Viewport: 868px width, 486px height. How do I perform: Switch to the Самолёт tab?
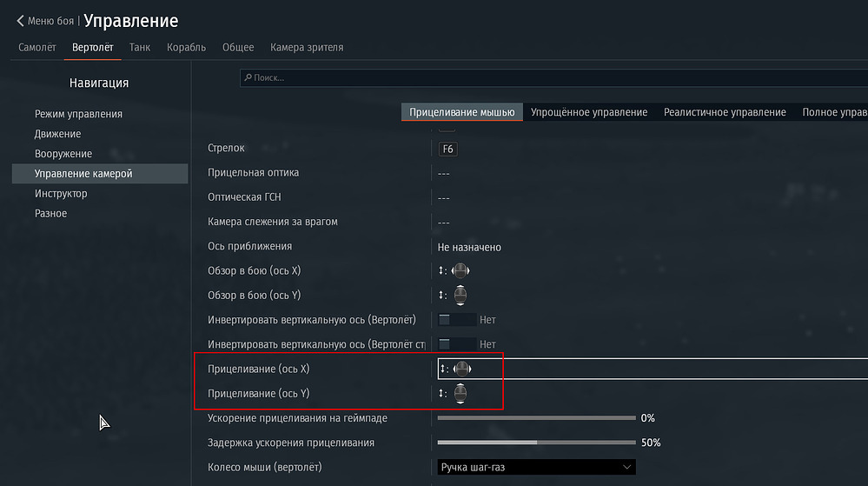(x=37, y=48)
